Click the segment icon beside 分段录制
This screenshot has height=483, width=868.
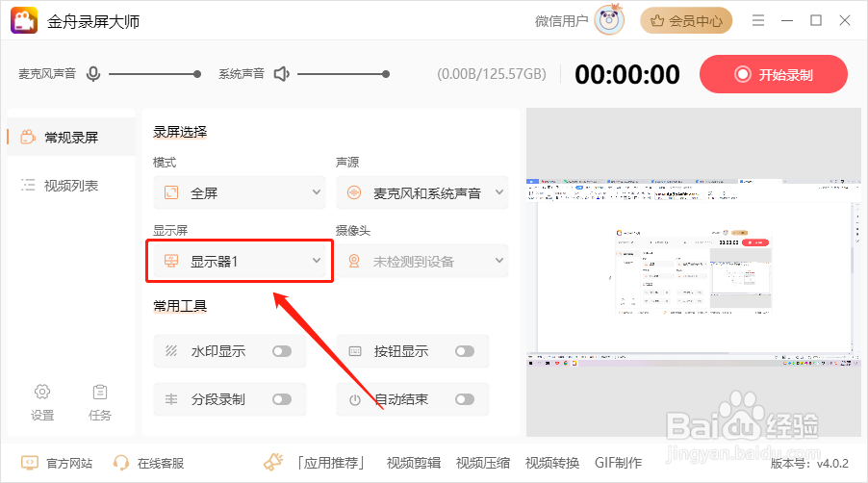[171, 399]
